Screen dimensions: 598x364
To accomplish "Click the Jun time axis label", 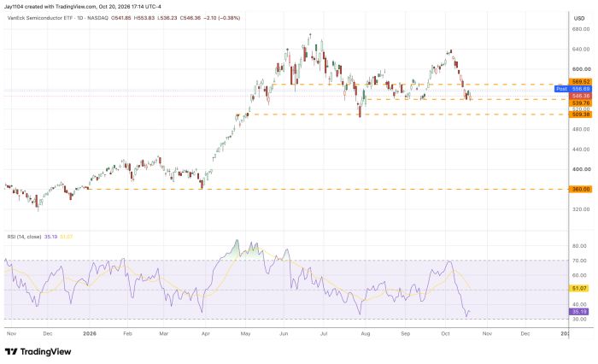I will point(284,333).
